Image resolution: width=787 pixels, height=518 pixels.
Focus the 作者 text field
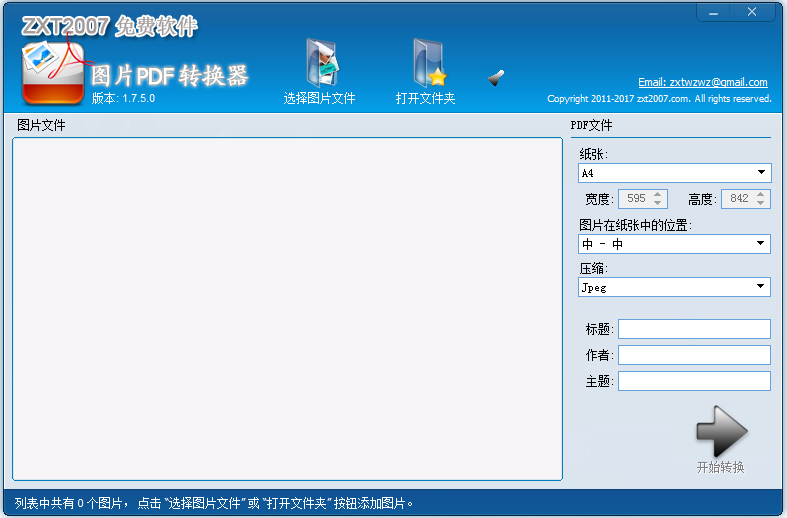(x=694, y=355)
